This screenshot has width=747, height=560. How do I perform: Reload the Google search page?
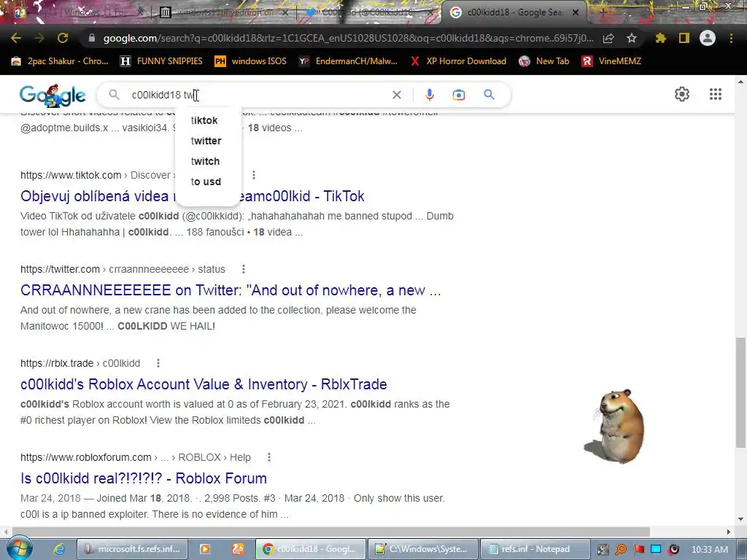click(63, 38)
